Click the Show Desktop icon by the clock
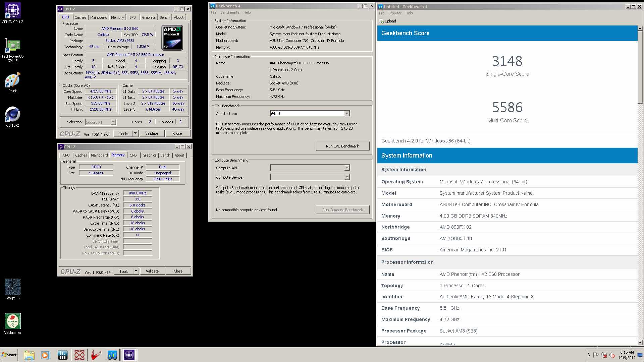 [640, 355]
